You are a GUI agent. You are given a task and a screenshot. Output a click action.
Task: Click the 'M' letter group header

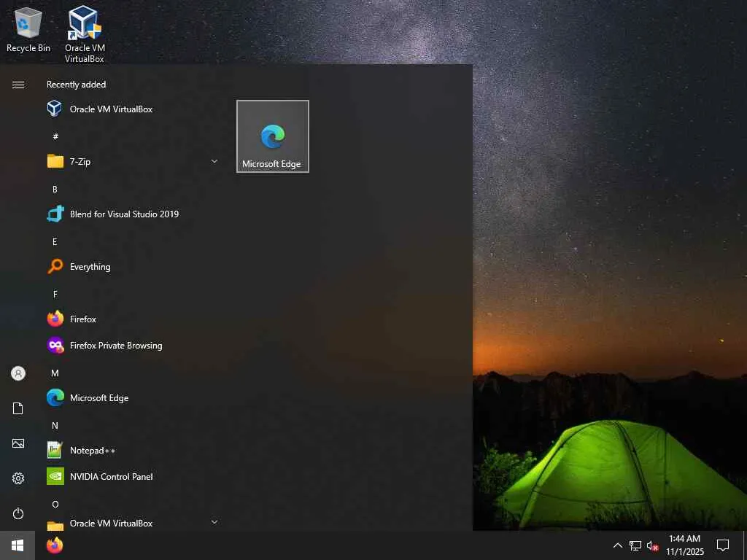55,373
